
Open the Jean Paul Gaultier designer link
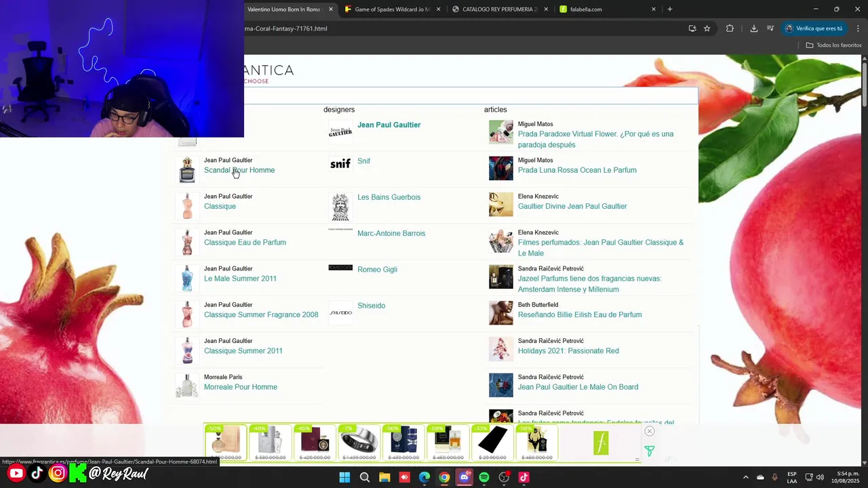[x=389, y=125]
